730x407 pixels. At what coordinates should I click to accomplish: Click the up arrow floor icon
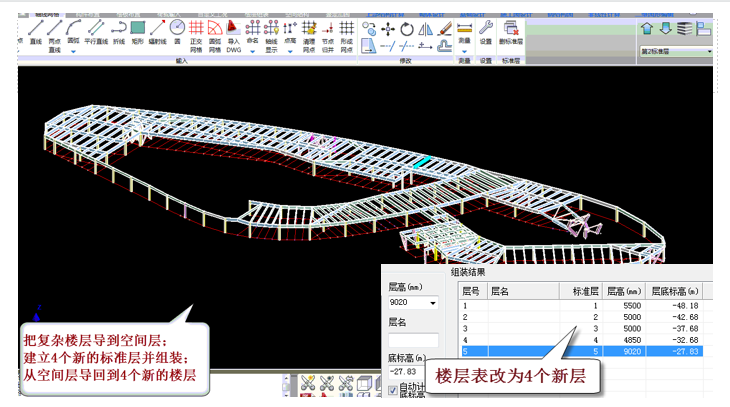(647, 28)
